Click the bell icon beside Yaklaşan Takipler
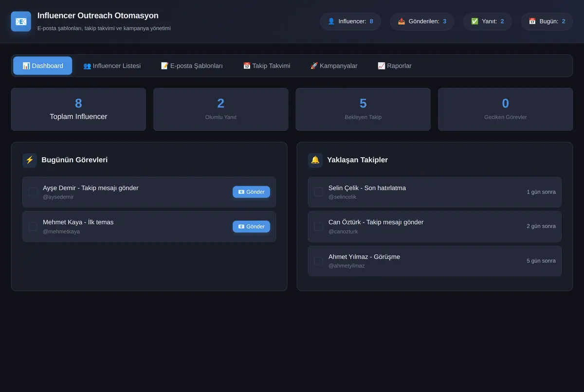Image resolution: width=584 pixels, height=392 pixels. [x=315, y=160]
